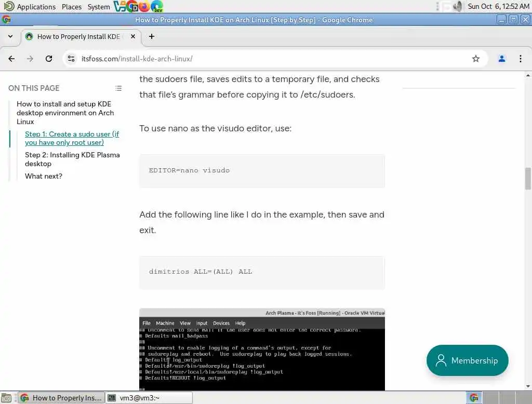Click the scrollbar up arrow
Viewport: 532px width, 404px height.
tap(528, 75)
